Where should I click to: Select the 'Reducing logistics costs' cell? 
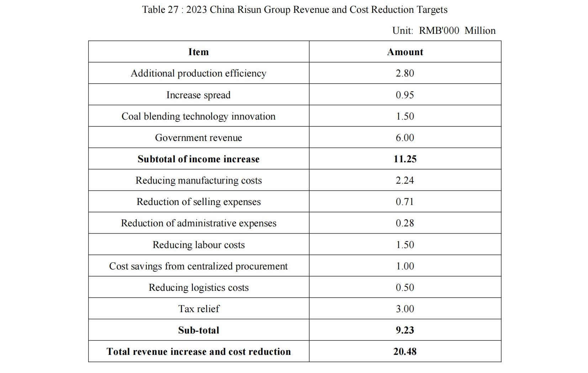click(198, 288)
